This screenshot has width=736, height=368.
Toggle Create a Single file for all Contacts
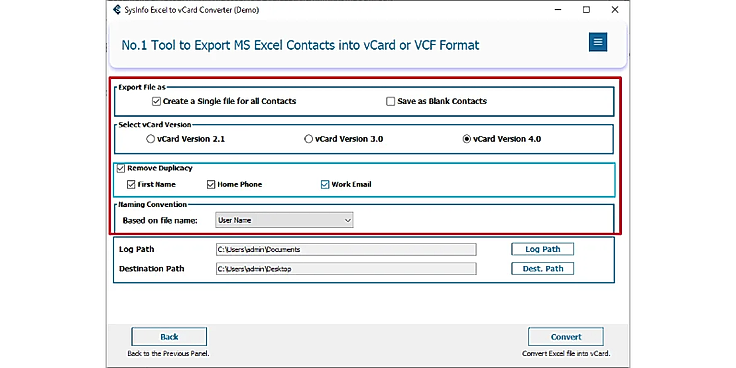pos(156,101)
